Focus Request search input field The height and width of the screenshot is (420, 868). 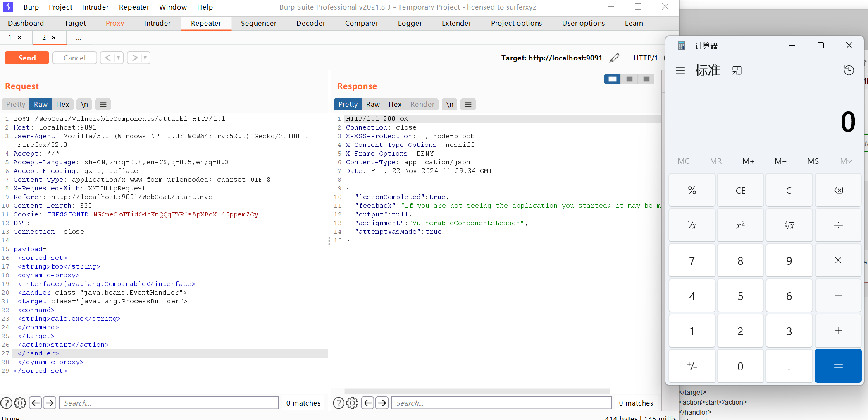(x=169, y=403)
